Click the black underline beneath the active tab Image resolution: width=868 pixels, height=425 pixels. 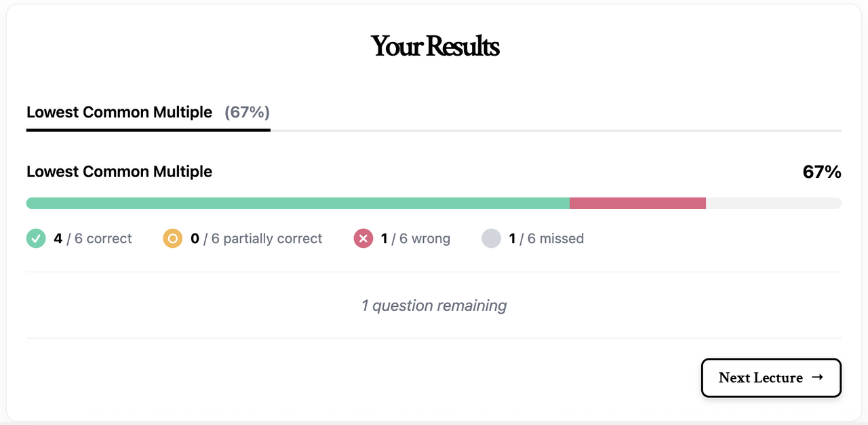pyautogui.click(x=148, y=129)
